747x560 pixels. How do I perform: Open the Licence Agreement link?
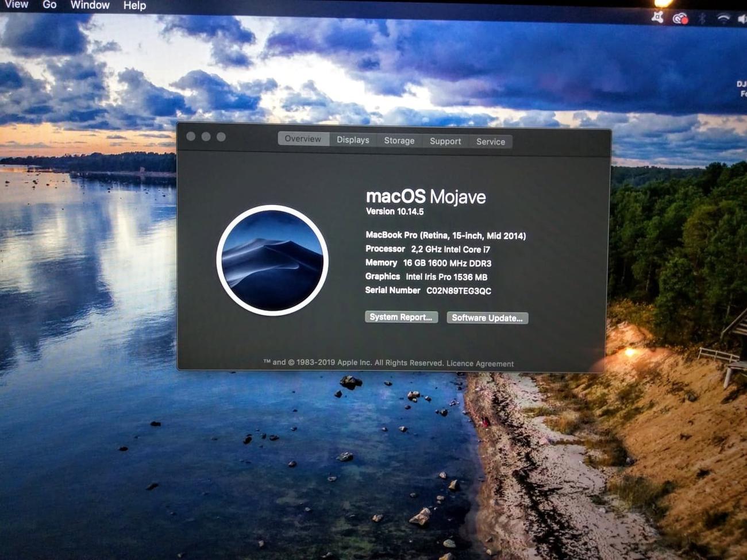[x=480, y=364]
